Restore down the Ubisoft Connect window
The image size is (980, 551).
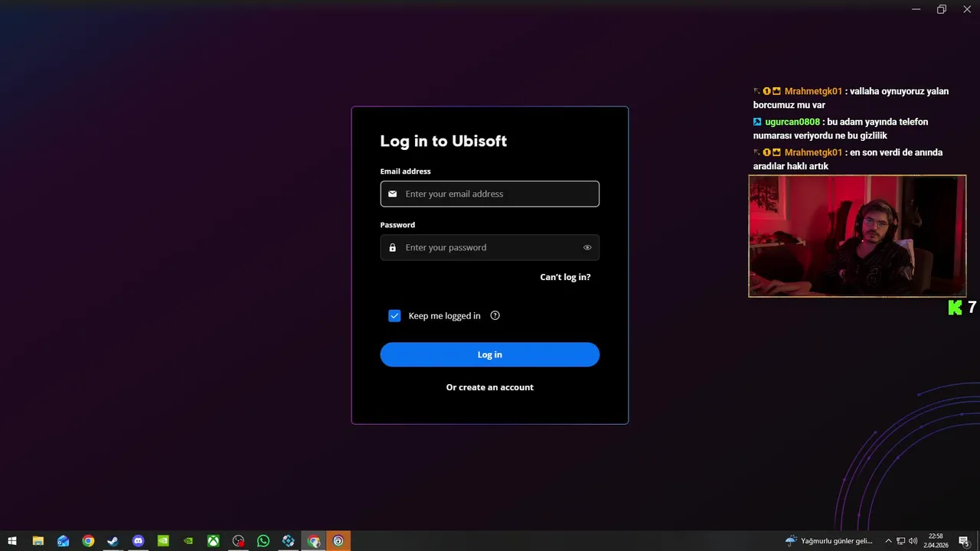click(942, 9)
